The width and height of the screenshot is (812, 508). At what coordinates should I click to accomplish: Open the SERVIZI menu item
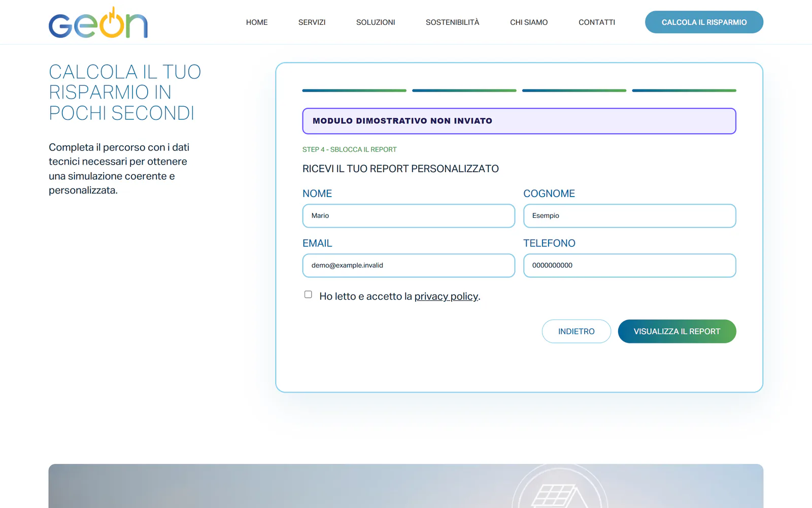click(312, 22)
